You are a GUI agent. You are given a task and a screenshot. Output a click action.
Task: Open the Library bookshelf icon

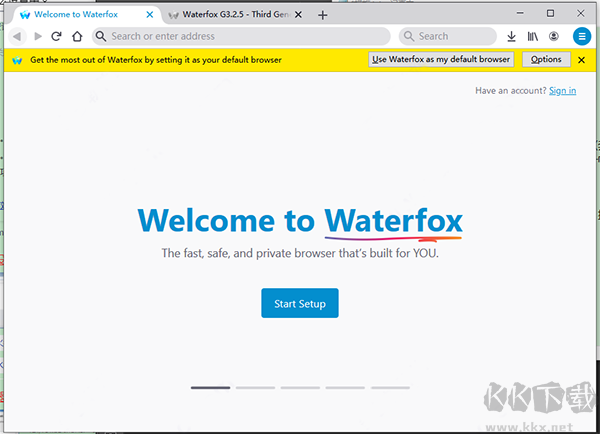pyautogui.click(x=533, y=36)
